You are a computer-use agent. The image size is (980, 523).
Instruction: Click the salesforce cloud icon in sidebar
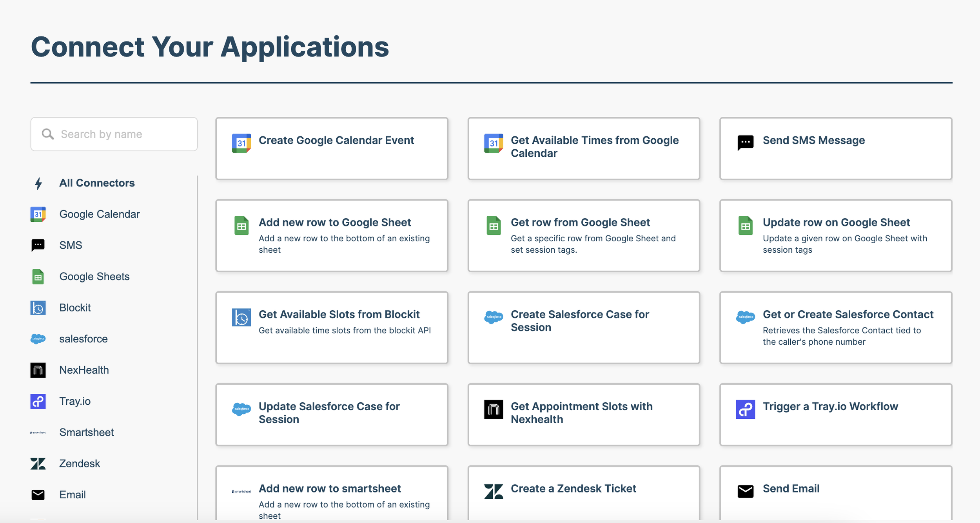pos(38,339)
